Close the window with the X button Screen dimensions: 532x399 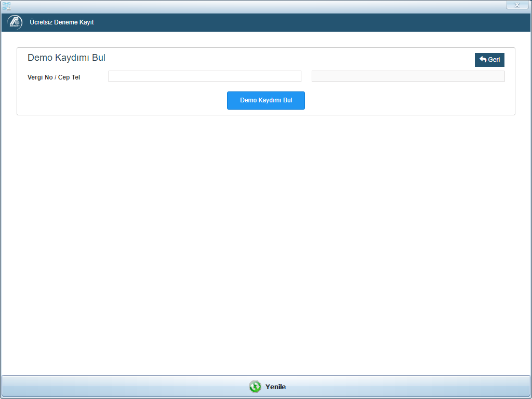tap(517, 5)
